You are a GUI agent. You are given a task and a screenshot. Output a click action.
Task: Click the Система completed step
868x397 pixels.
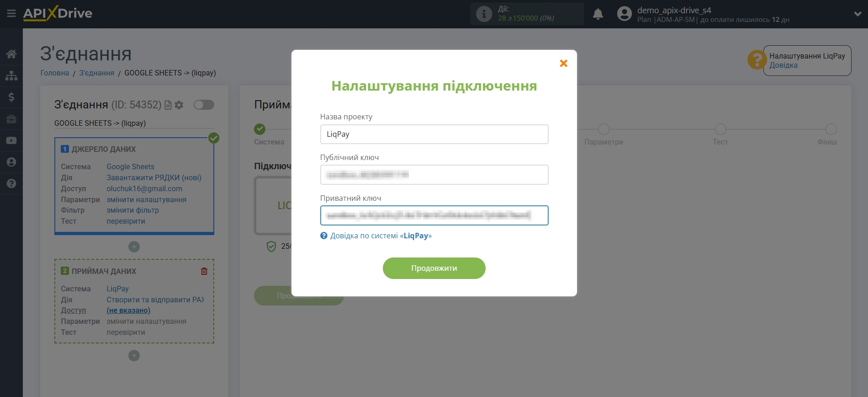[259, 129]
